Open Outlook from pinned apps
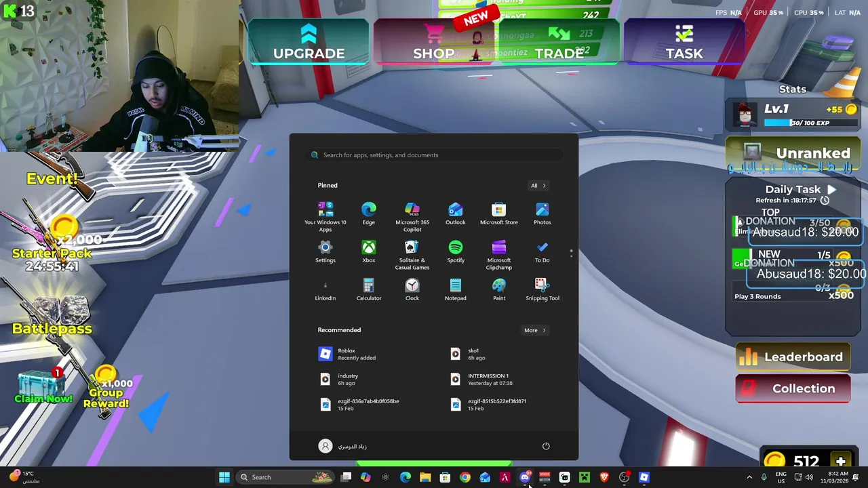868x488 pixels. pos(456,213)
